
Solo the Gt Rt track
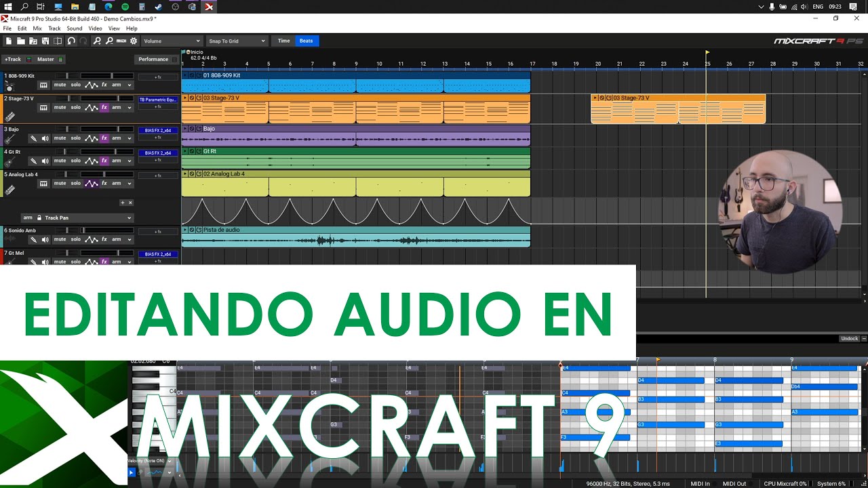pos(76,161)
